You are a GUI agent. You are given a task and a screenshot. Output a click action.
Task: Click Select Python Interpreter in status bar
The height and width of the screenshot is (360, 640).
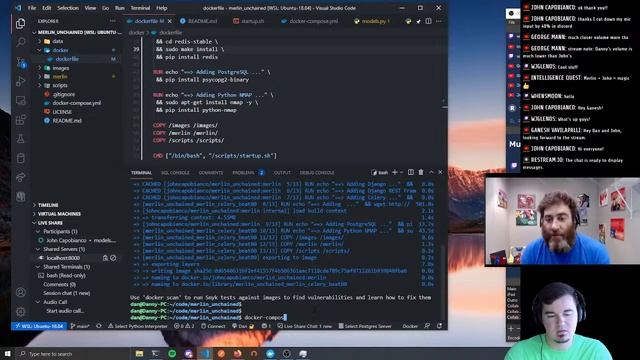138,326
